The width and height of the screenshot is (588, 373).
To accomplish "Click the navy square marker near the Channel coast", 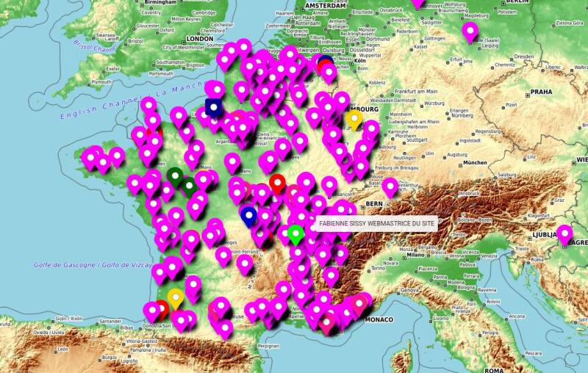I will pos(214,107).
